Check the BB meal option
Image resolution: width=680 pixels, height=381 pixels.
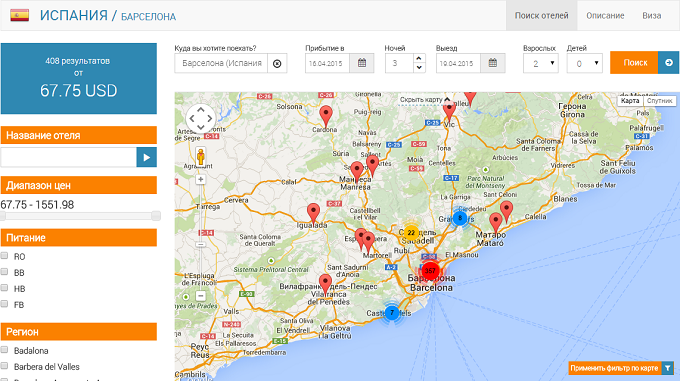[x=4, y=272]
